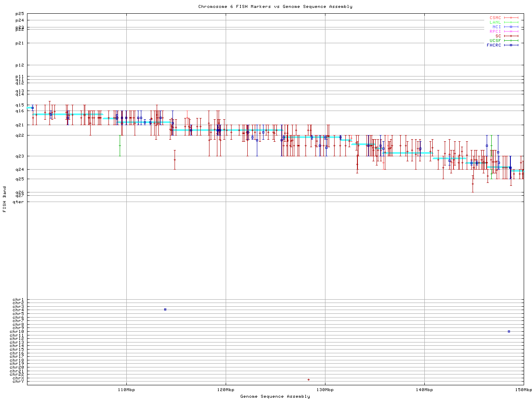Click the Genome Sequence Assembly axis title
532x399 pixels.
[275, 397]
